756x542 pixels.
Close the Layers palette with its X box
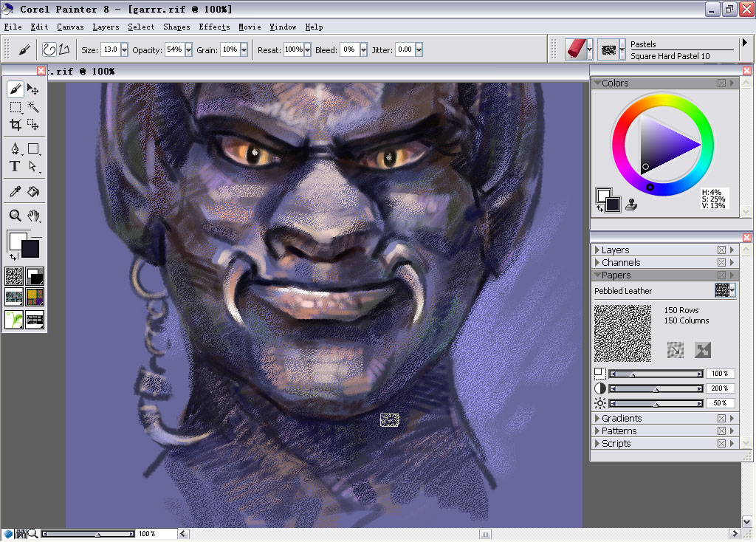[x=721, y=250]
